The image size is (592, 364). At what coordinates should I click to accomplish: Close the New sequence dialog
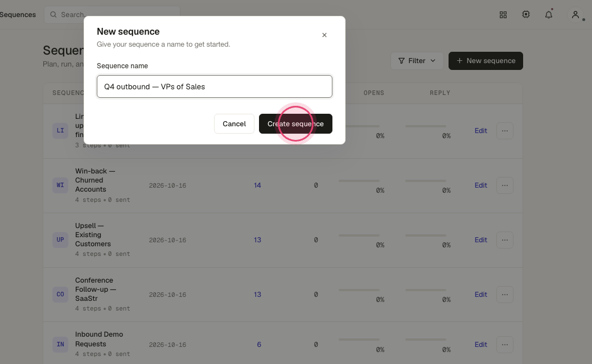[324, 35]
